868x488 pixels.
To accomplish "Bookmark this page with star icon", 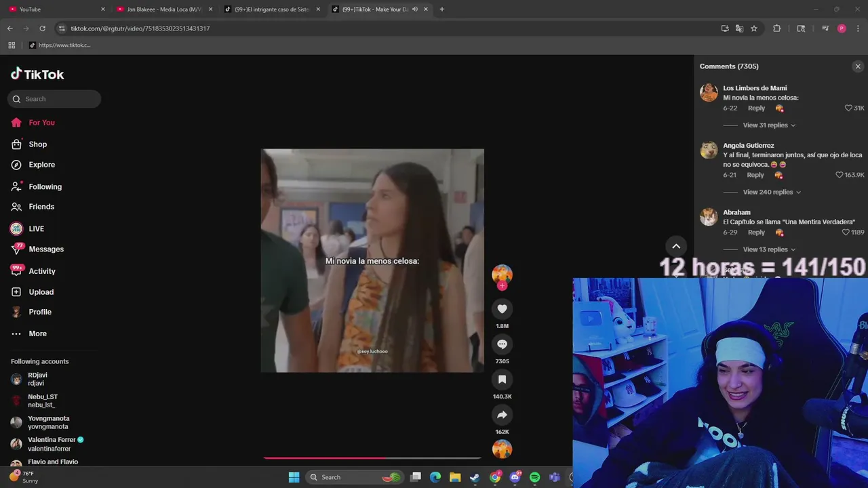I will [x=754, y=28].
